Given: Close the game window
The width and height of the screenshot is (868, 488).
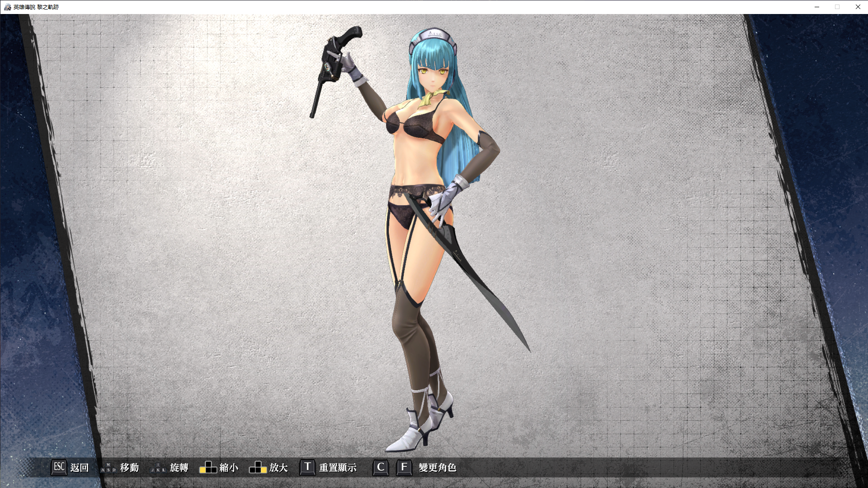Looking at the screenshot, I should pos(858,7).
